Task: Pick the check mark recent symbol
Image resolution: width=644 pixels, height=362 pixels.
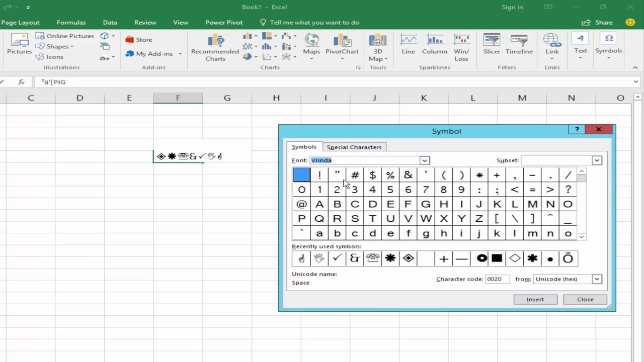Action: point(337,258)
